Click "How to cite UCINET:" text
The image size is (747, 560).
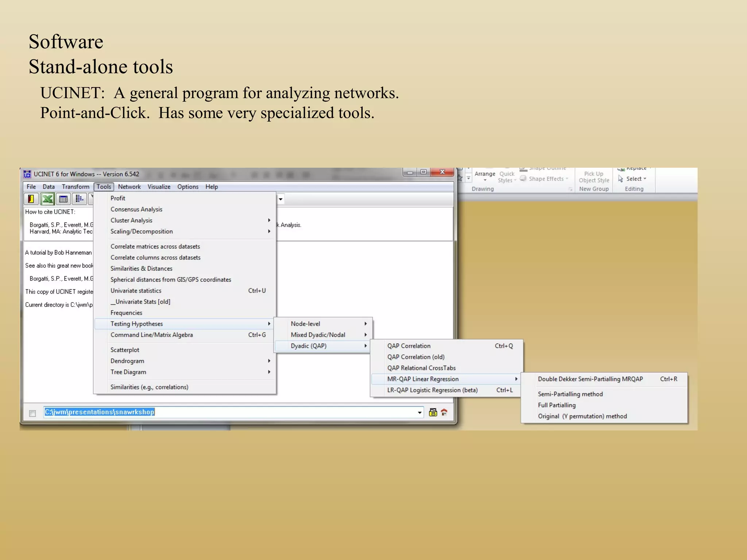[50, 212]
